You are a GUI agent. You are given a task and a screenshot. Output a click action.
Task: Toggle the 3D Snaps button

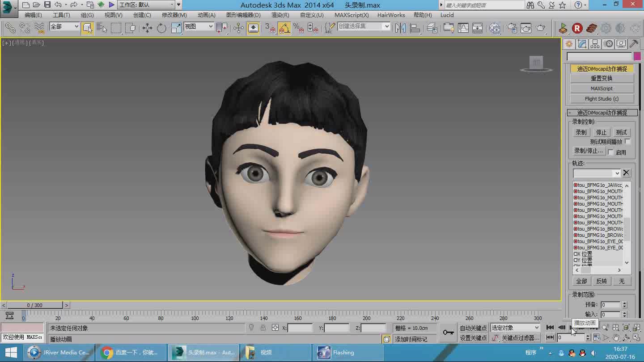point(270,28)
